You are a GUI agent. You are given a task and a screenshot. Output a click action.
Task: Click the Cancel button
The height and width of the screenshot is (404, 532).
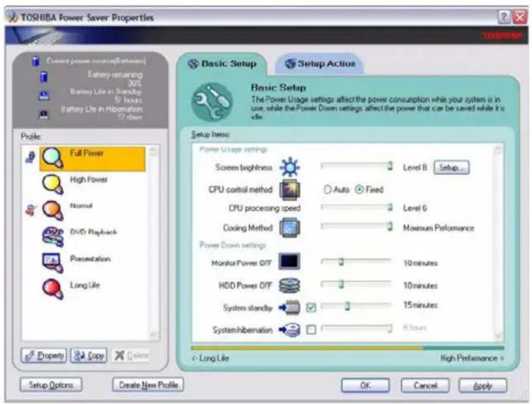425,386
